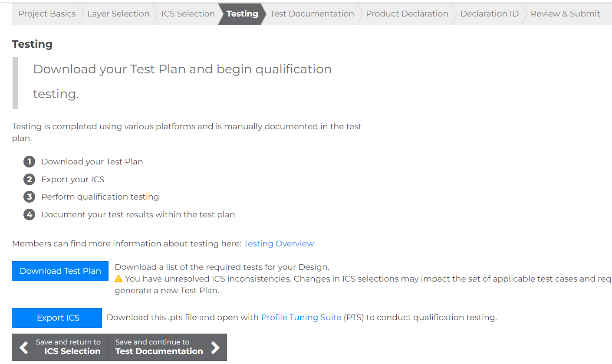Open the Test Documentation step
Image resolution: width=612 pixels, height=364 pixels.
coord(312,14)
